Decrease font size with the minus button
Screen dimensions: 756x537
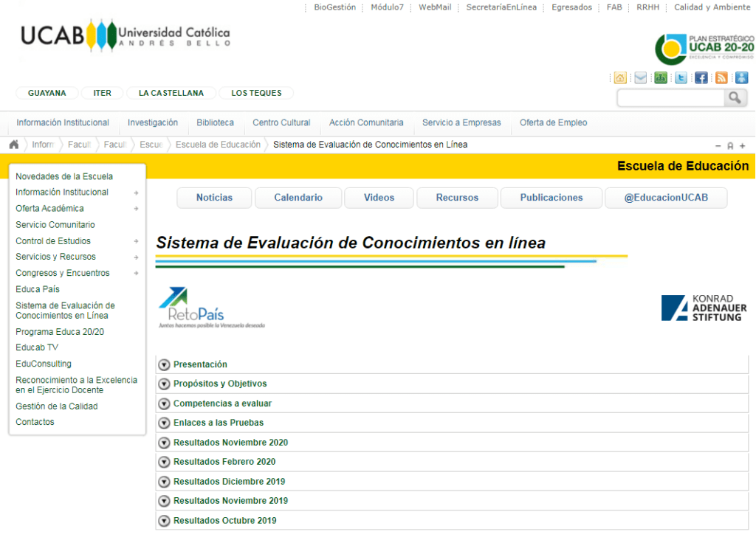click(x=718, y=146)
